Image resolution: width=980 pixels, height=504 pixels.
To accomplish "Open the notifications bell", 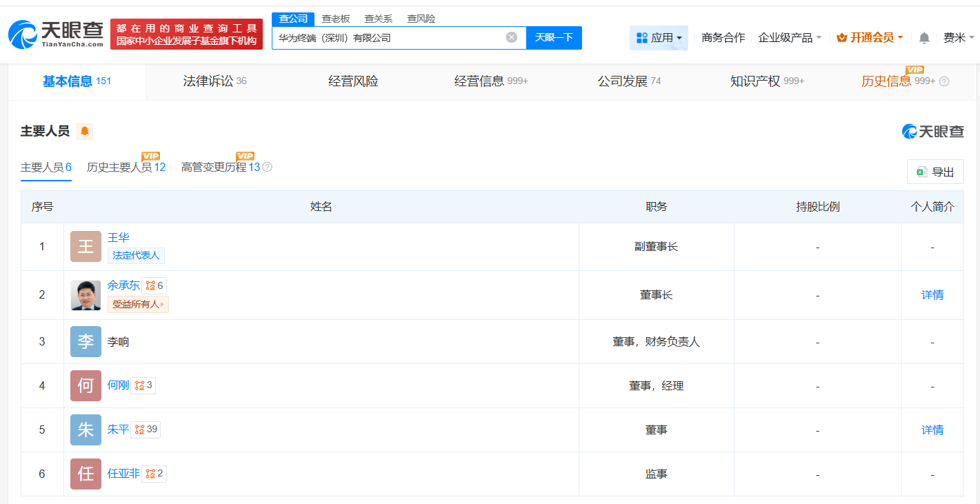I will [924, 38].
